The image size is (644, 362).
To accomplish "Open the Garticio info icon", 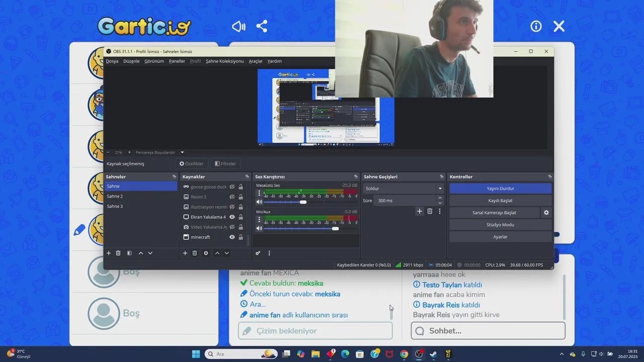I will point(536,26).
